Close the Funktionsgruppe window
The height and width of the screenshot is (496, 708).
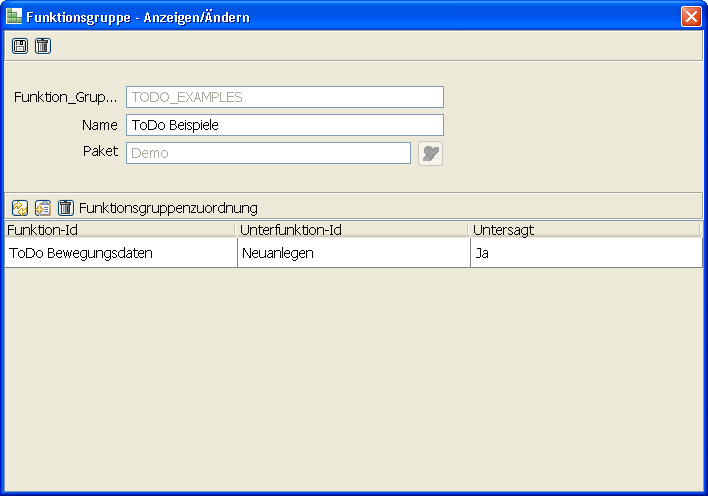[690, 17]
